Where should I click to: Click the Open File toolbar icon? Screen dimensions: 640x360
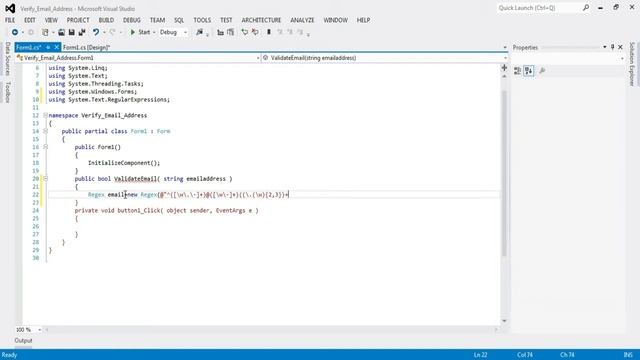(61, 32)
